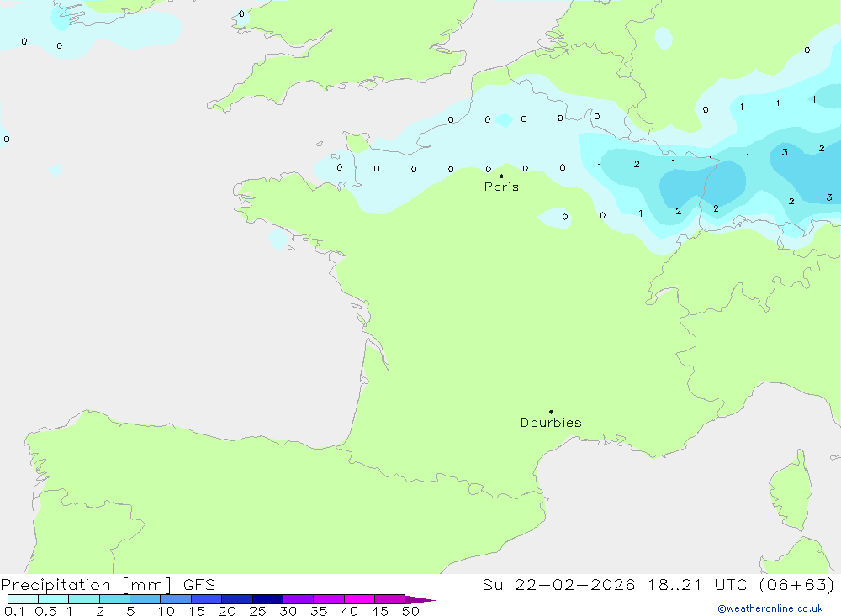Viewport: 841px width, 616px height.
Task: Click the GFS model label
Action: 199,585
